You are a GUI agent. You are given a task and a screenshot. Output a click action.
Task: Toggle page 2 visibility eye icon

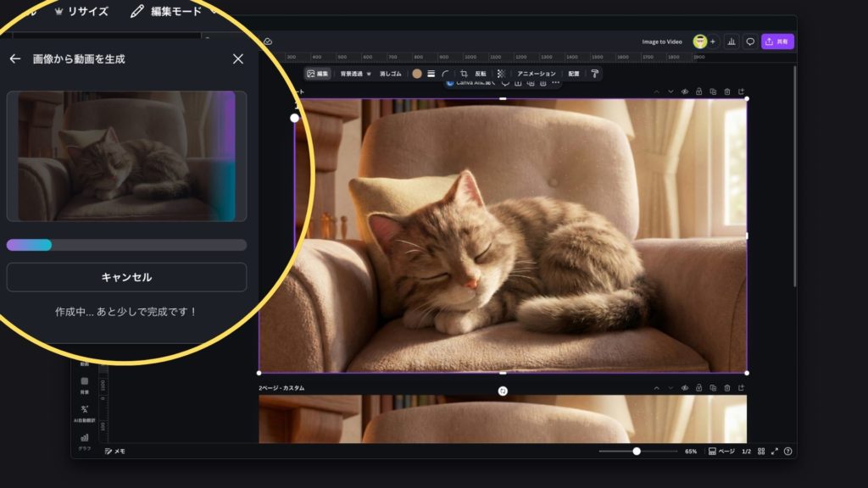point(684,388)
